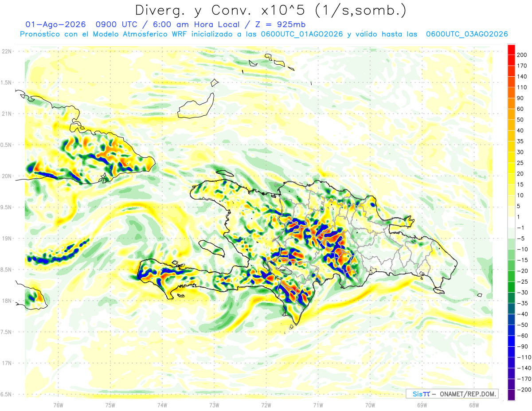Click the '68W' longitude label
Screen dimensions: 532x411
(x=474, y=405)
